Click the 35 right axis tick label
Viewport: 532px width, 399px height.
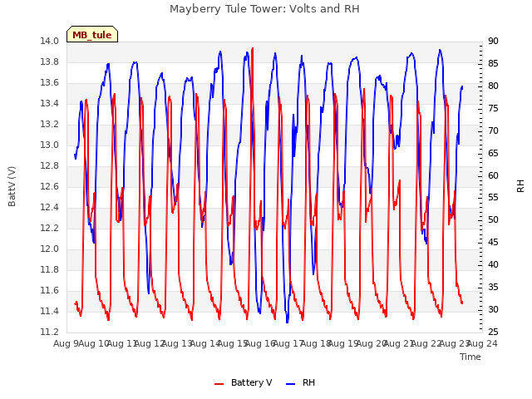493,288
